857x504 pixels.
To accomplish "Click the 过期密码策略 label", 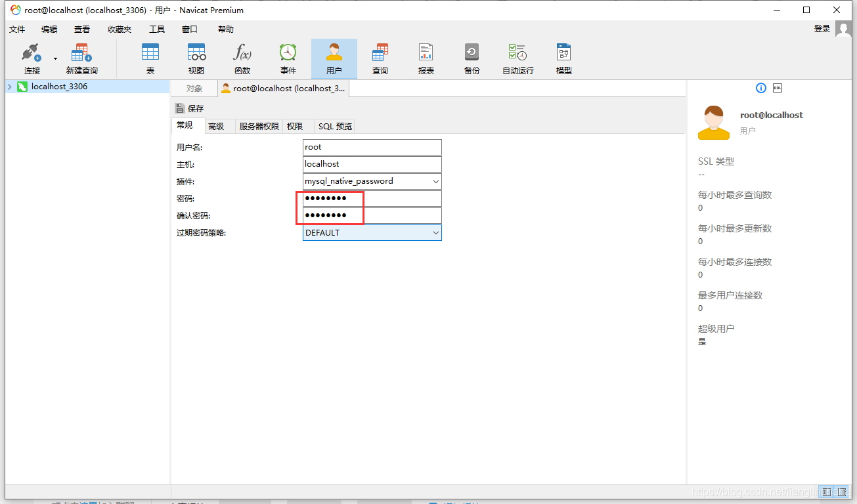I will tap(201, 233).
